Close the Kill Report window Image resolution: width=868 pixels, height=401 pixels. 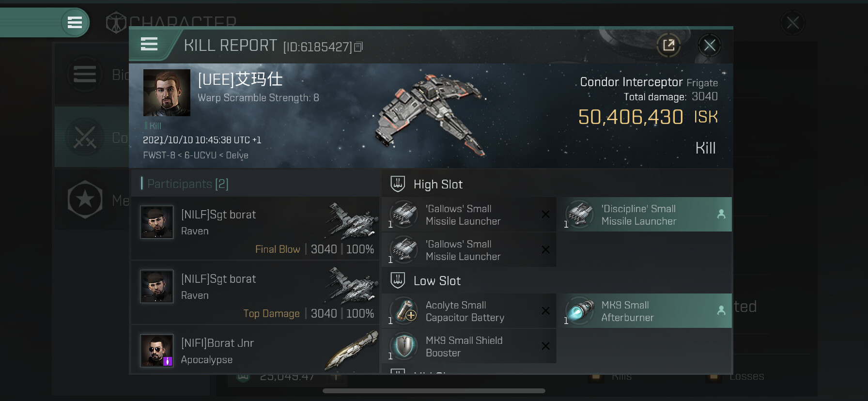point(710,46)
